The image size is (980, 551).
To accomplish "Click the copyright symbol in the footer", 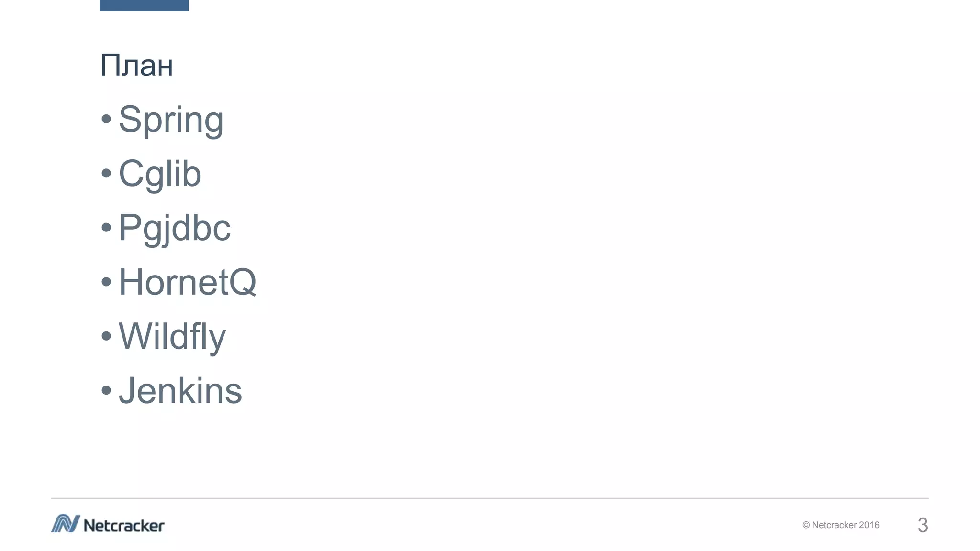I will point(806,525).
